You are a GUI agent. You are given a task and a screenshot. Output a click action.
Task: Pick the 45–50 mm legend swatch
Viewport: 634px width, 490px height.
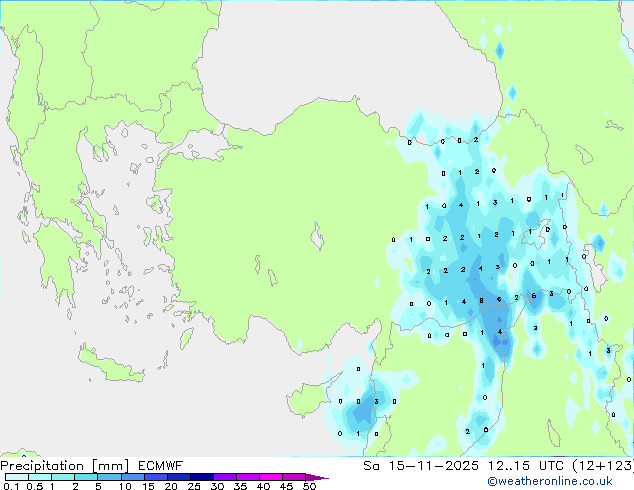294,477
